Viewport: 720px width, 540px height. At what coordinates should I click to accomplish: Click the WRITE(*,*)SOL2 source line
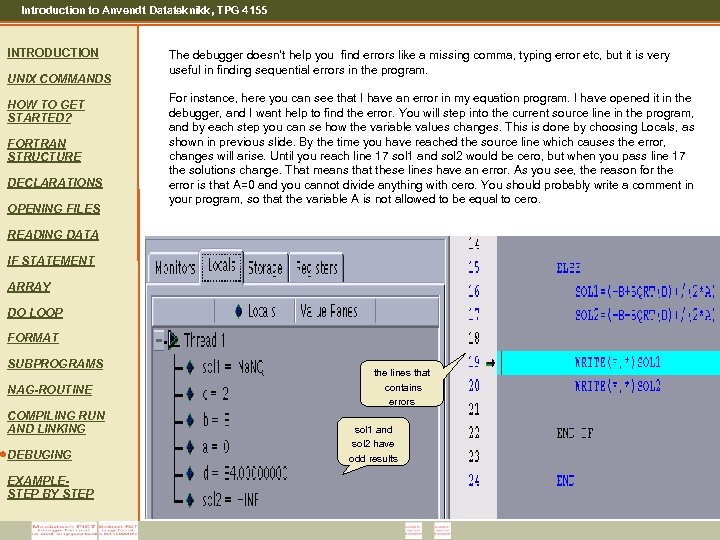click(618, 386)
